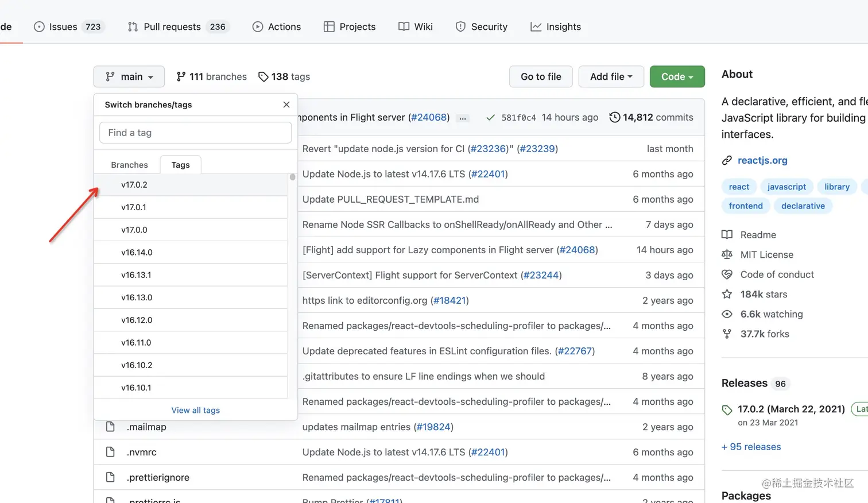Select the declarative topic tag

(803, 206)
